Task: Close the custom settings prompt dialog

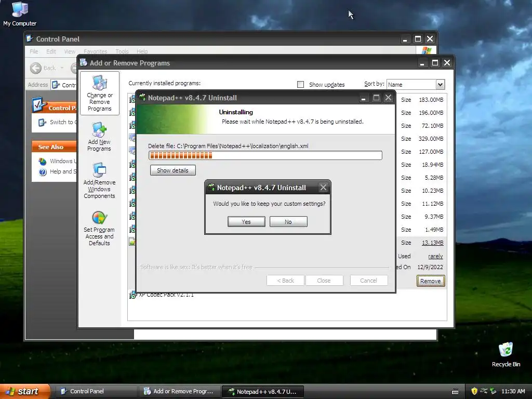Action: click(x=323, y=187)
